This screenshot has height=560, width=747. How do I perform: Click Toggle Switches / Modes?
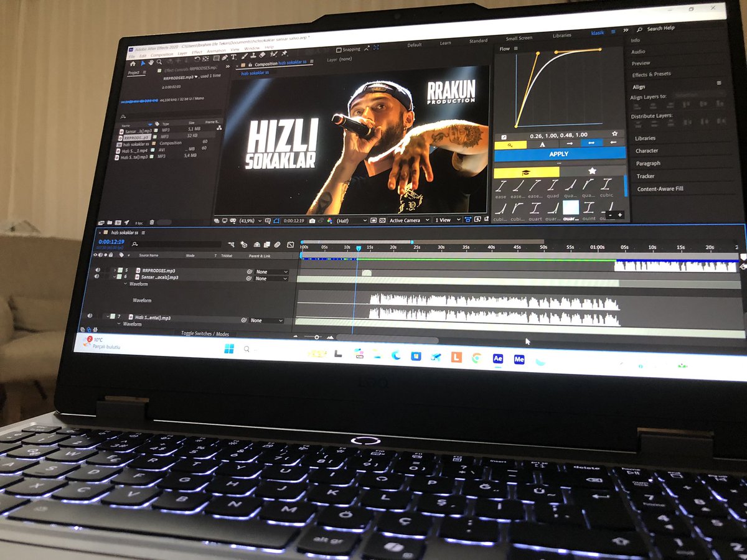205,334
